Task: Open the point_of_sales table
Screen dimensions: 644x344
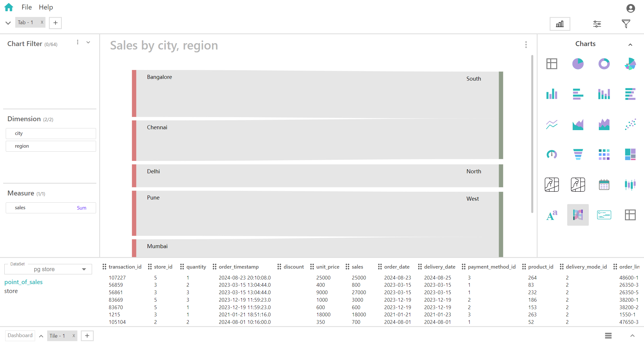Action: [x=24, y=282]
